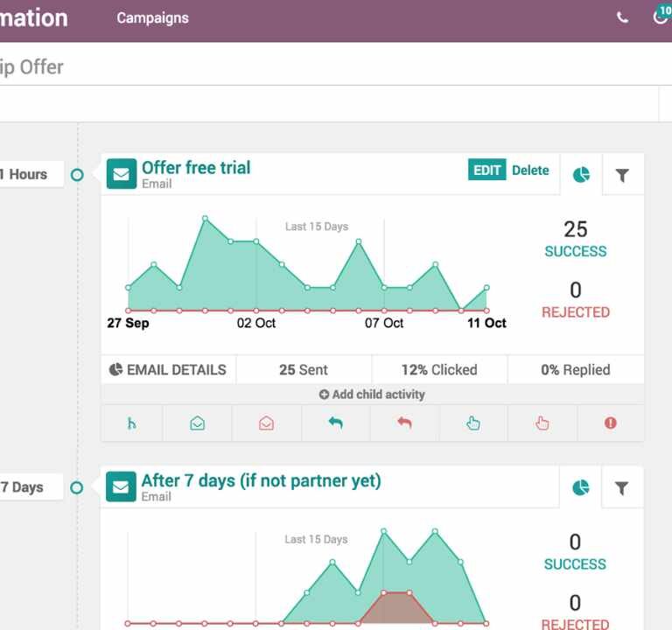
Task: Click the Offer free trial email icon
Action: pos(122,174)
